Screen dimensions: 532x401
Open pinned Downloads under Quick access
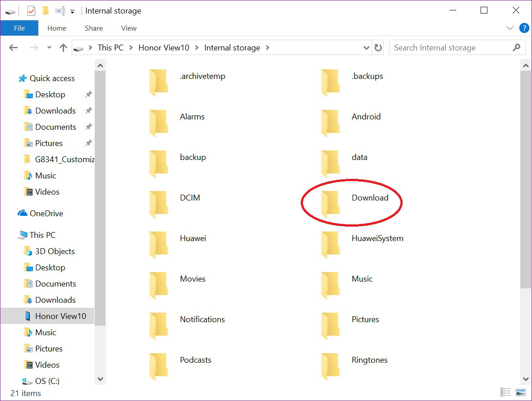click(55, 111)
